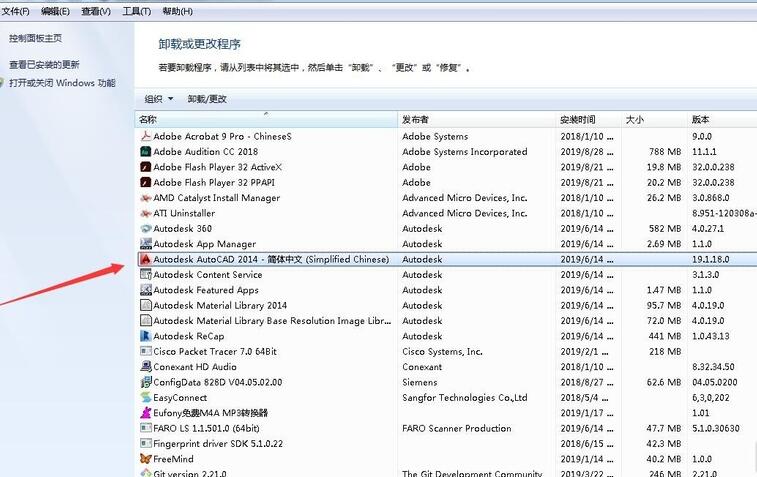The width and height of the screenshot is (757, 477).
Task: Select the Git version 2.21.0 entry
Action: coord(190,473)
